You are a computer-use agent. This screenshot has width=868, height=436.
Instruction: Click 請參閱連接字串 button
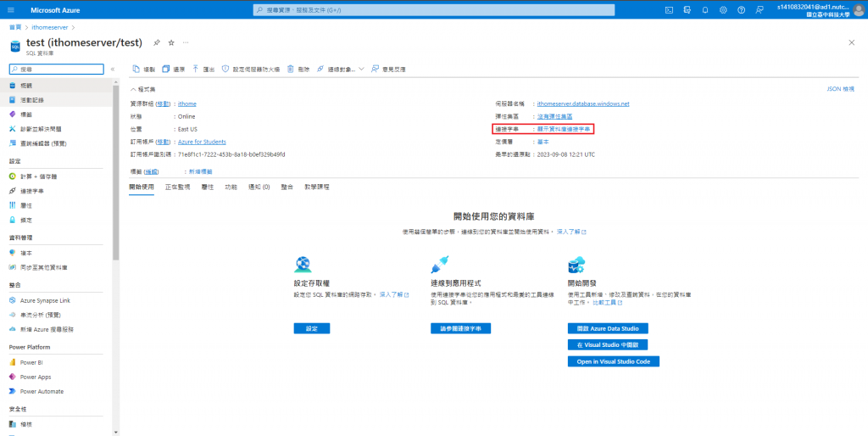pyautogui.click(x=460, y=328)
